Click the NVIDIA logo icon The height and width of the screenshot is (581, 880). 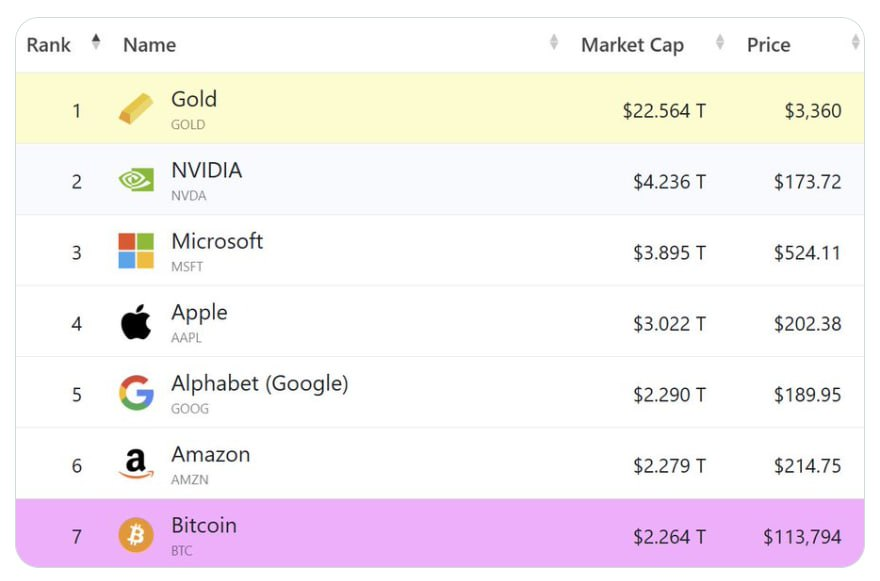coord(136,180)
